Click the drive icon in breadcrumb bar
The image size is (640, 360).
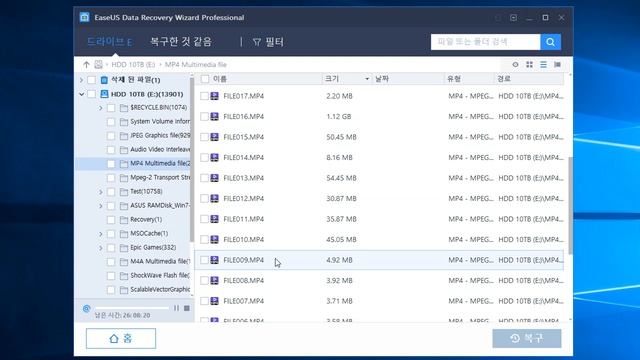98,64
